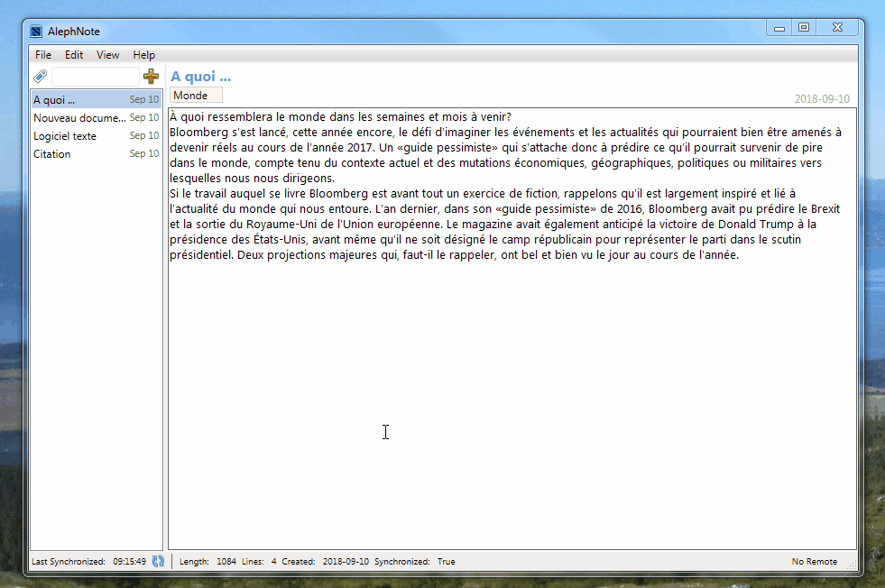The width and height of the screenshot is (885, 588).
Task: Click the Created date in status bar
Action: [x=346, y=562]
